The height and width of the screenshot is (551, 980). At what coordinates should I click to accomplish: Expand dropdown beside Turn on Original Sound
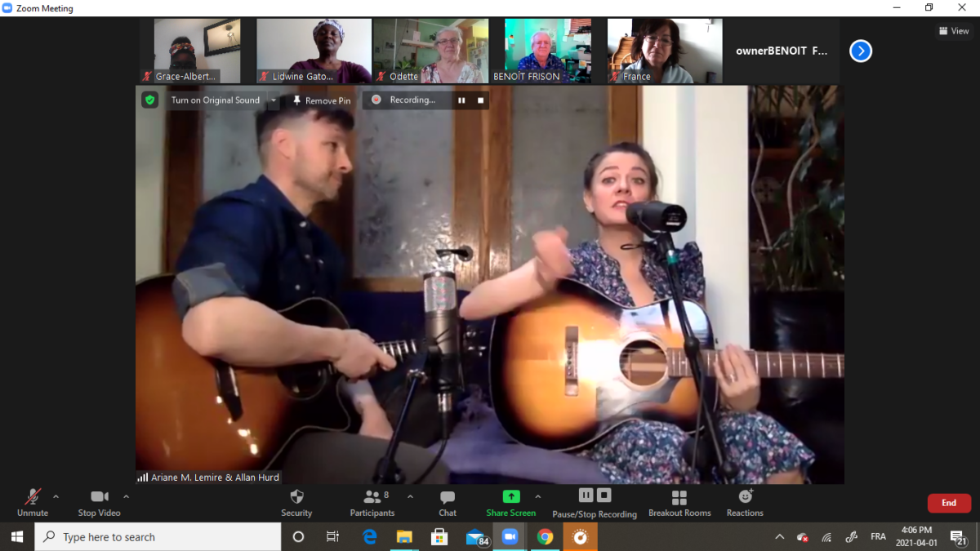(274, 100)
